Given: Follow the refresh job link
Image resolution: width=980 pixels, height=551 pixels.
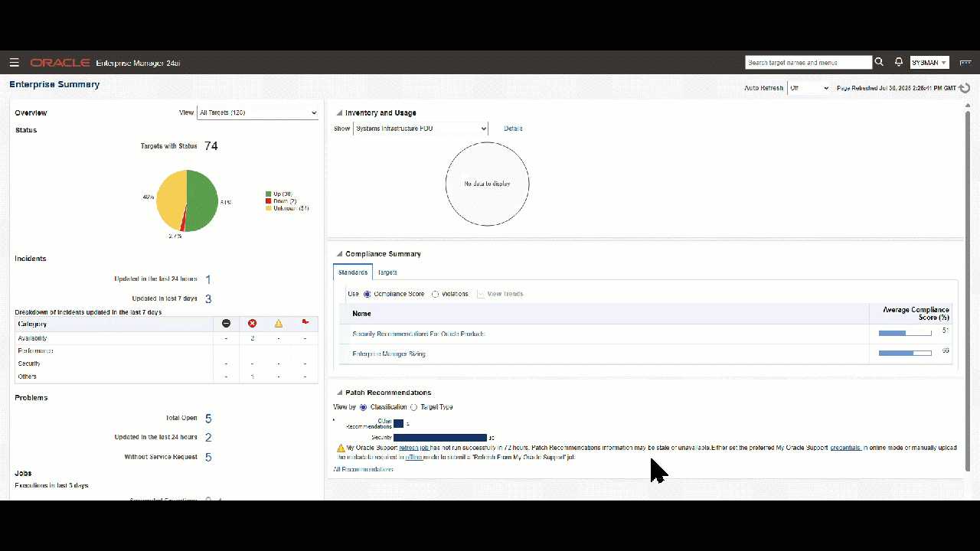Looking at the screenshot, I should coord(413,448).
